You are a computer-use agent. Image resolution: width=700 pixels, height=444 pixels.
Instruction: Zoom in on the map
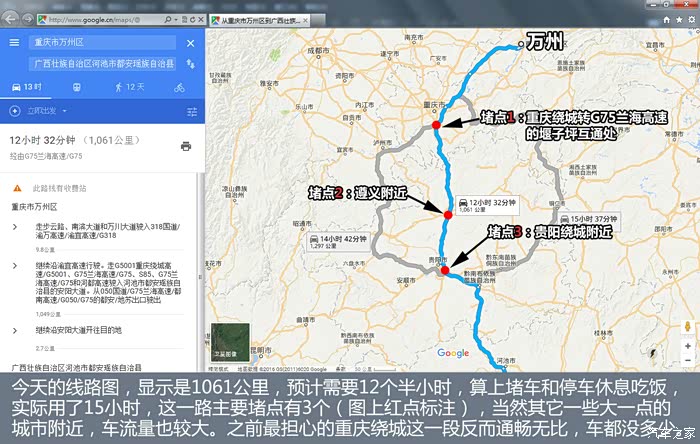click(686, 345)
